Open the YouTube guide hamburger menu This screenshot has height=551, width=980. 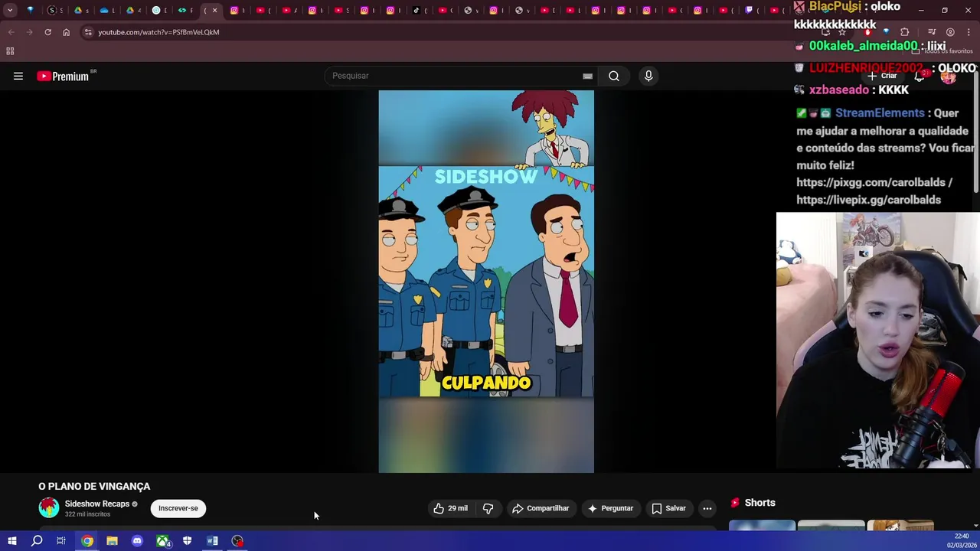point(18,76)
